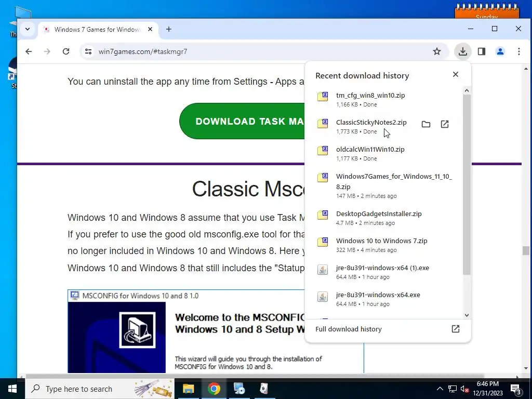Click the taskbar installer disc icon

pyautogui.click(x=239, y=389)
